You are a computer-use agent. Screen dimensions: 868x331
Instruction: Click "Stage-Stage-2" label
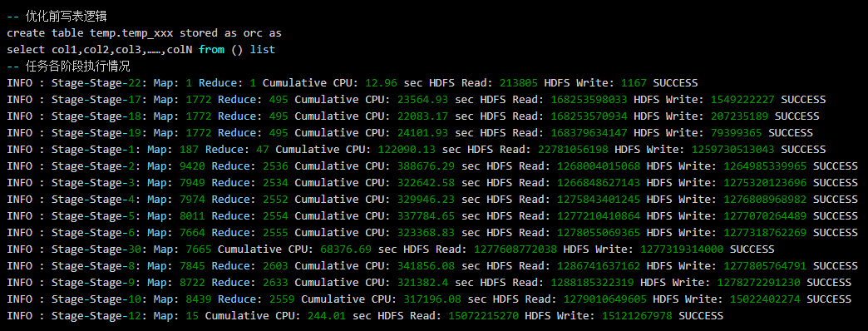pos(94,166)
